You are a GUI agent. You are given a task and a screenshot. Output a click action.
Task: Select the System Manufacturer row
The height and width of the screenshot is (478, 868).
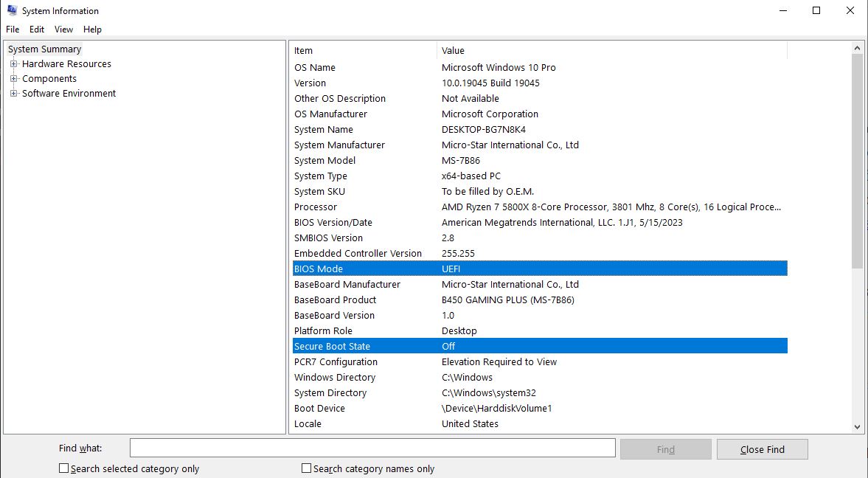pyautogui.click(x=540, y=145)
